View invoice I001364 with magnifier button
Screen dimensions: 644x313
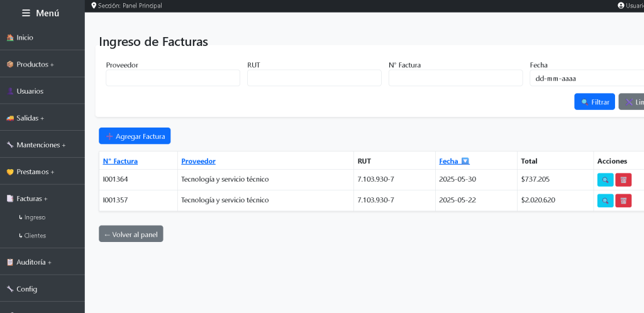(606, 180)
